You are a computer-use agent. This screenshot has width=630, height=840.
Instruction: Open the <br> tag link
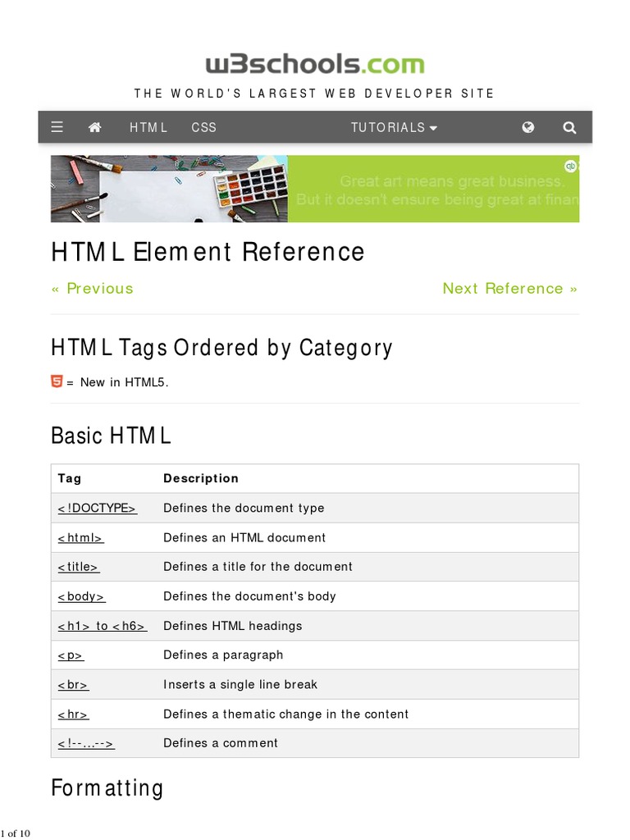tap(73, 684)
